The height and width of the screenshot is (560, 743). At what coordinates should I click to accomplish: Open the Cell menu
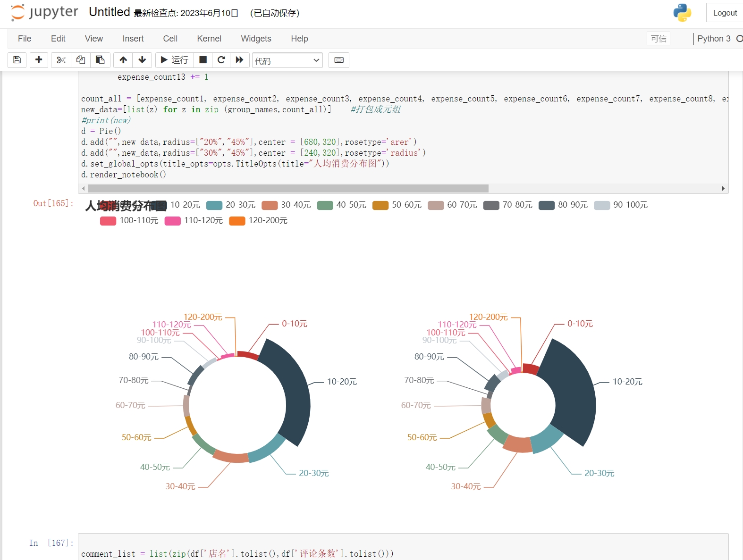(x=170, y=39)
